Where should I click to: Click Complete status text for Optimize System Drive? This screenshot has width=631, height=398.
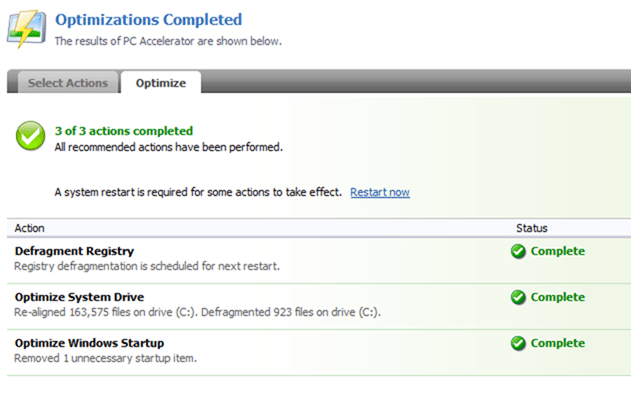click(x=558, y=297)
